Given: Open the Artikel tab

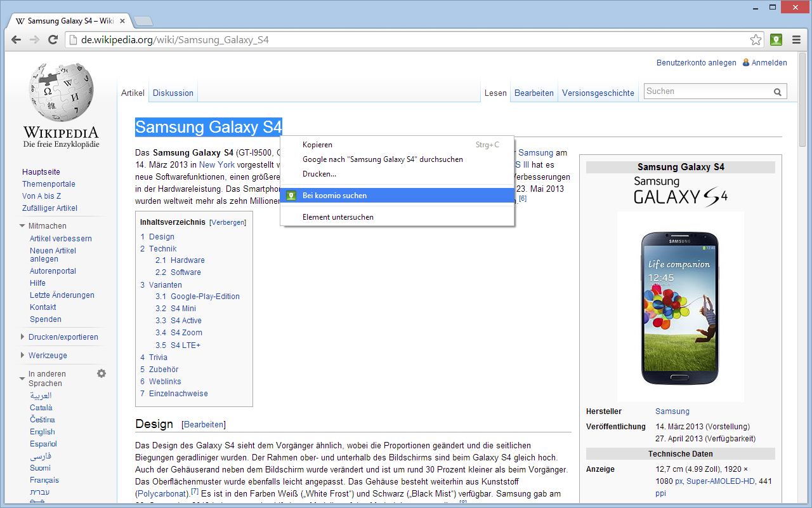Looking at the screenshot, I should pyautogui.click(x=133, y=93).
